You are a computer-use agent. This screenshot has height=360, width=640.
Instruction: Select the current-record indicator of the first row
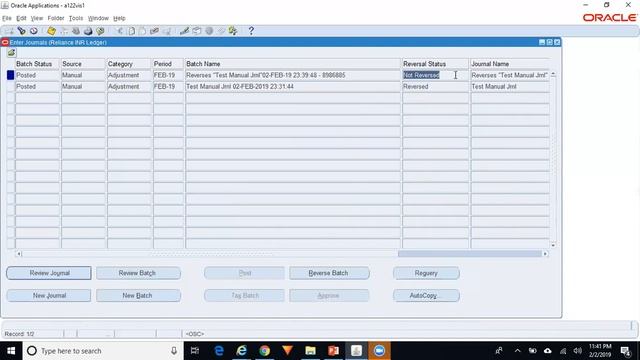(11, 75)
